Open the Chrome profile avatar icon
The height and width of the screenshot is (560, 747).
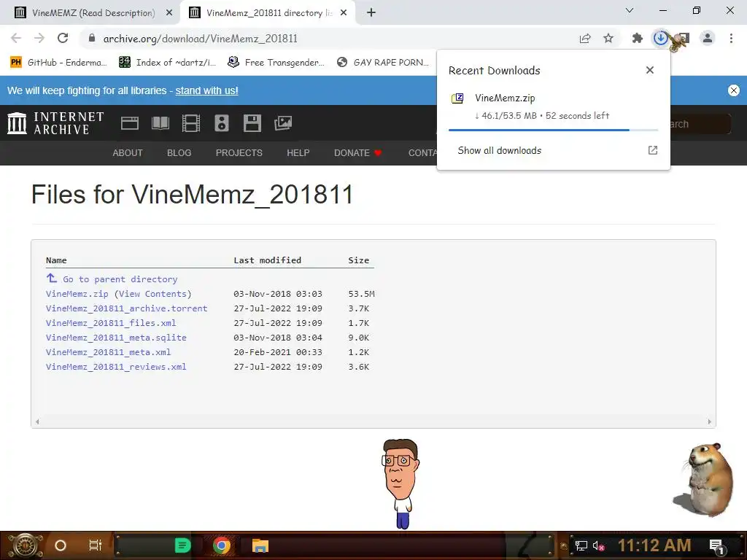coord(708,38)
